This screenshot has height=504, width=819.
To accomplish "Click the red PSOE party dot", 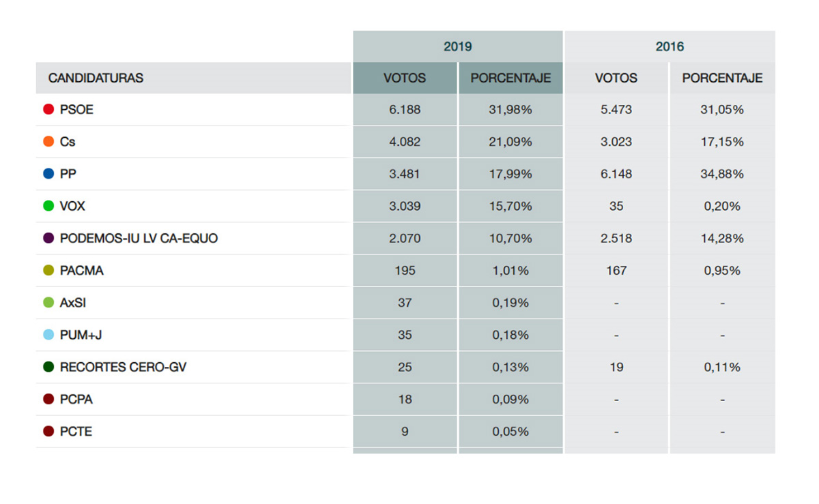I will [48, 109].
